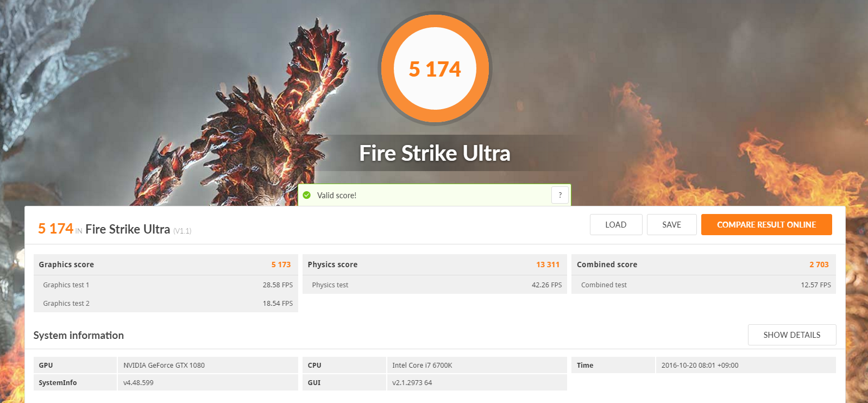The image size is (868, 403).
Task: Click the Intel Core i7 6700K CPU value
Action: (422, 366)
